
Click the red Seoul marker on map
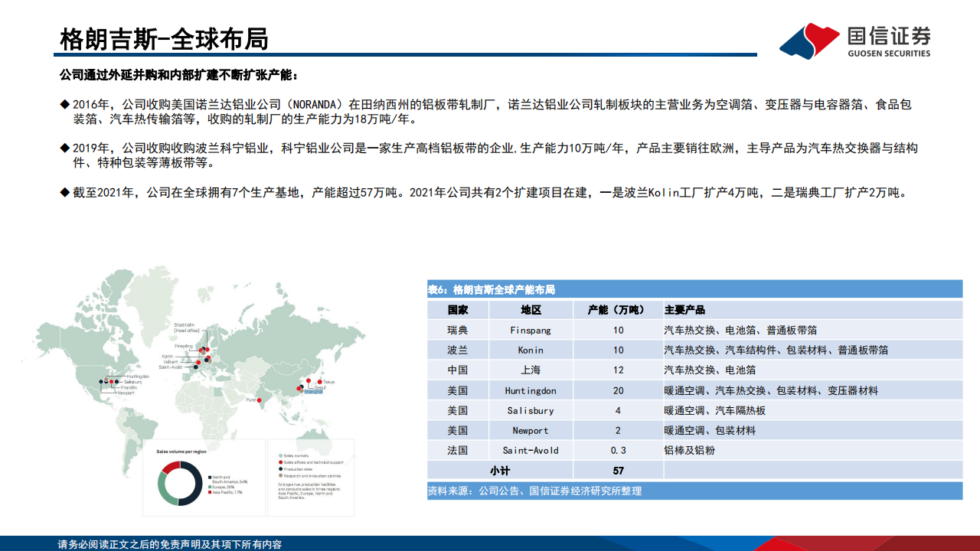309,380
